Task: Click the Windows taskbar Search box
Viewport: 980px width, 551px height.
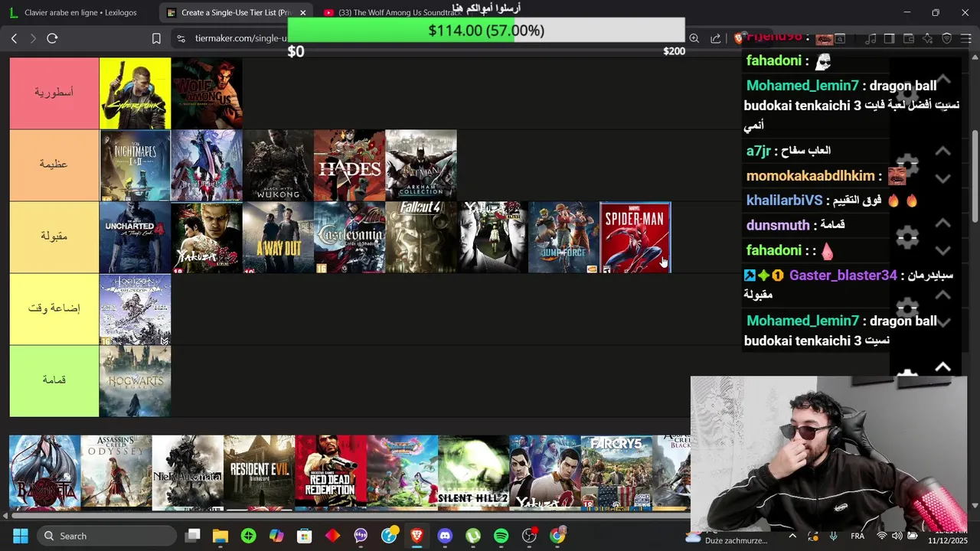Action: pyautogui.click(x=106, y=536)
